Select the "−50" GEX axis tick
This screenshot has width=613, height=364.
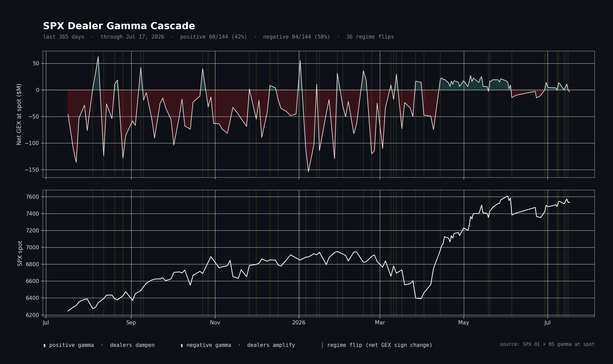coord(34,117)
